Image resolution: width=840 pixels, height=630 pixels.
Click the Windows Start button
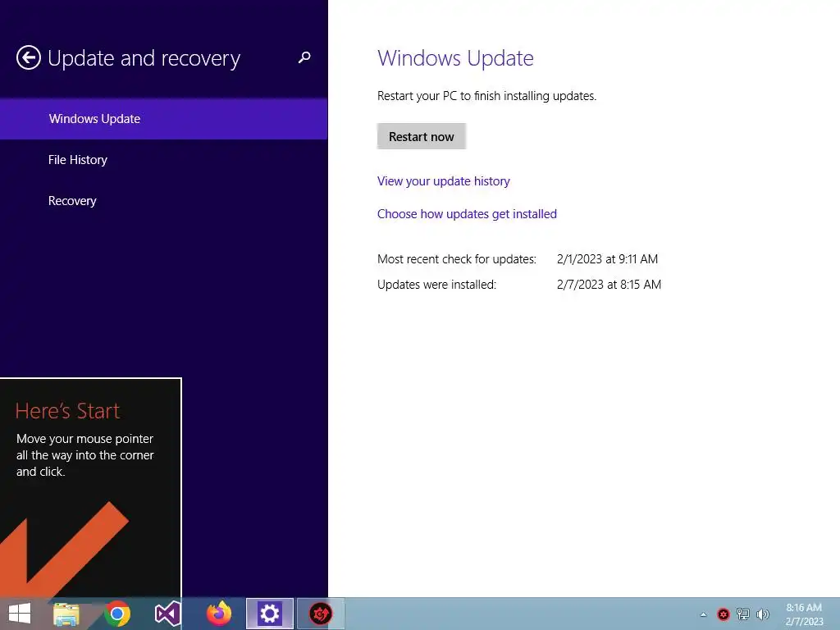tap(20, 614)
